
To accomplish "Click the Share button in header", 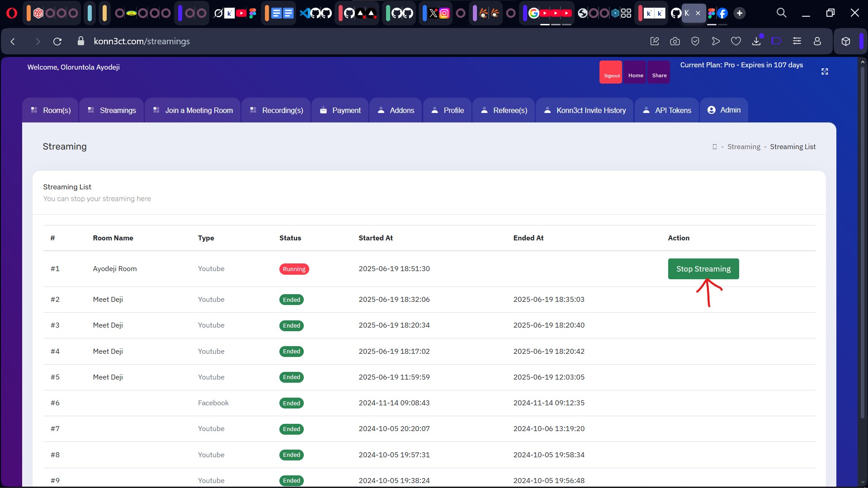I will [x=659, y=72].
